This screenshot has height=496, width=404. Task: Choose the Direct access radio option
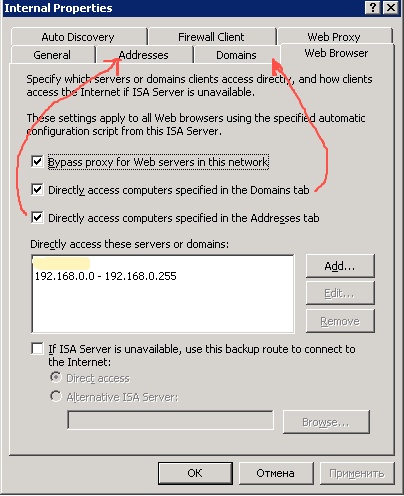[56, 377]
